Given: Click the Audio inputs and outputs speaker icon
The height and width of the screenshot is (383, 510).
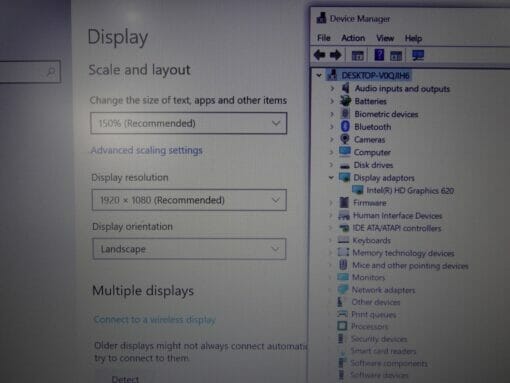Looking at the screenshot, I should (346, 88).
